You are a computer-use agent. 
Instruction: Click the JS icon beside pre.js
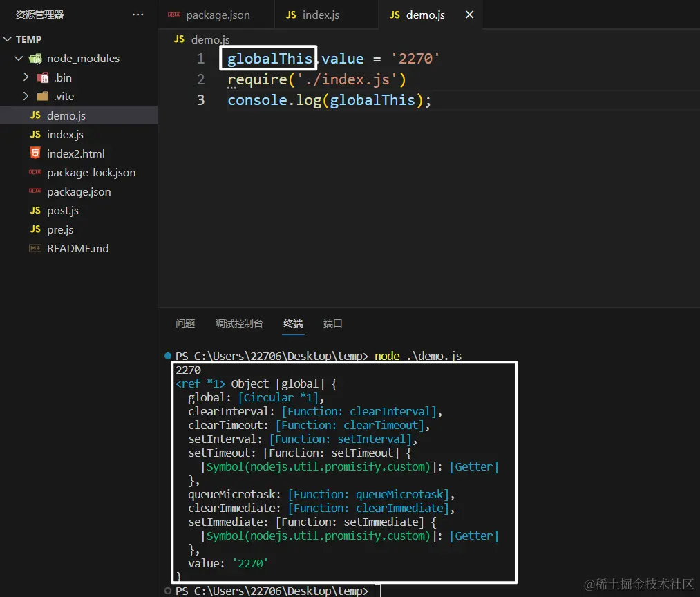pyautogui.click(x=35, y=229)
